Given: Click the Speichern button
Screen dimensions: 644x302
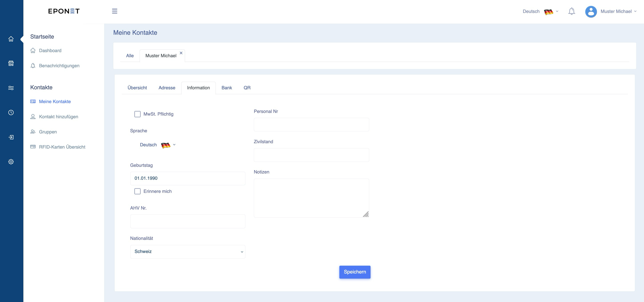Looking at the screenshot, I should (x=355, y=272).
